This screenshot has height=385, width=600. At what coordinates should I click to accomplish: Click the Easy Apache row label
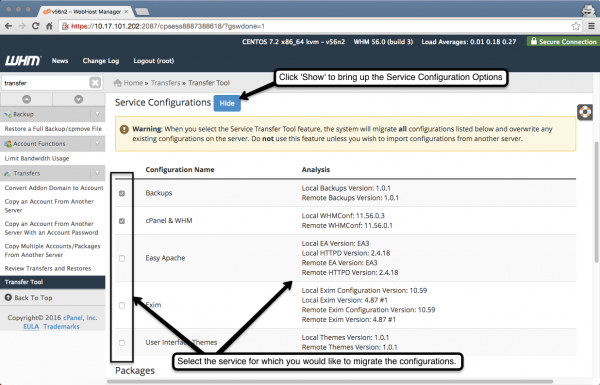pos(165,258)
